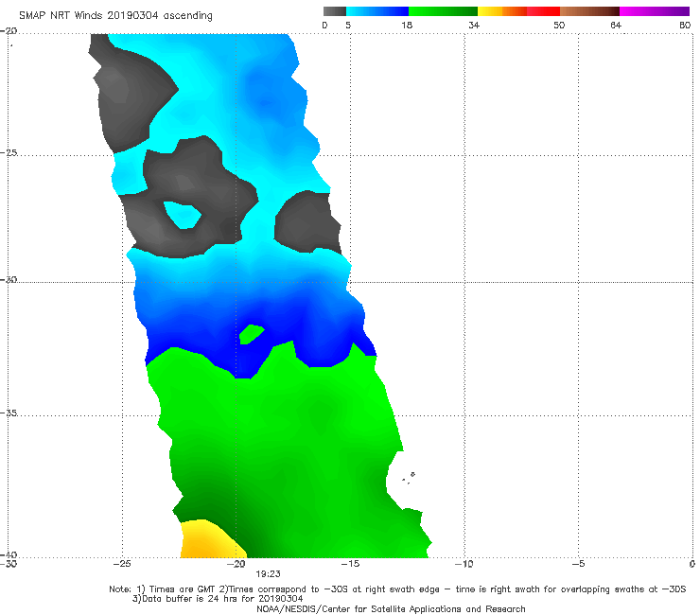
Task: Click the 'Times are GMT' note line
Action: tap(397, 589)
